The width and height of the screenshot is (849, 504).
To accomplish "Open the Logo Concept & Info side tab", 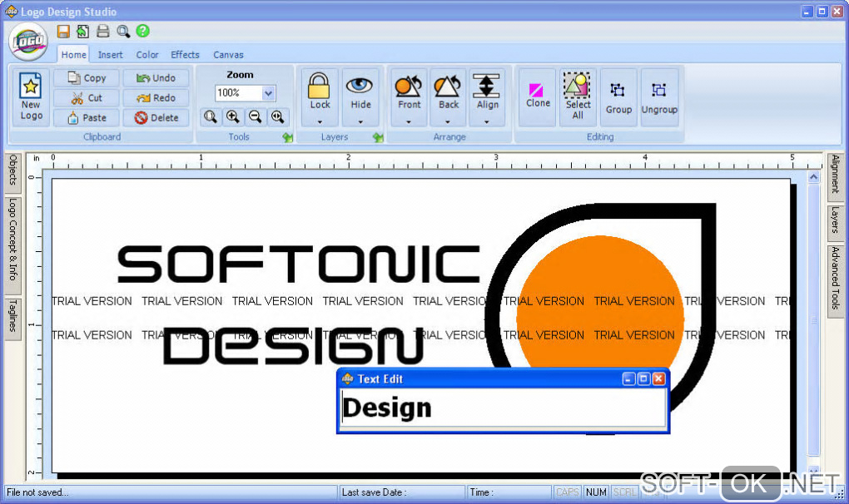I will (13, 245).
